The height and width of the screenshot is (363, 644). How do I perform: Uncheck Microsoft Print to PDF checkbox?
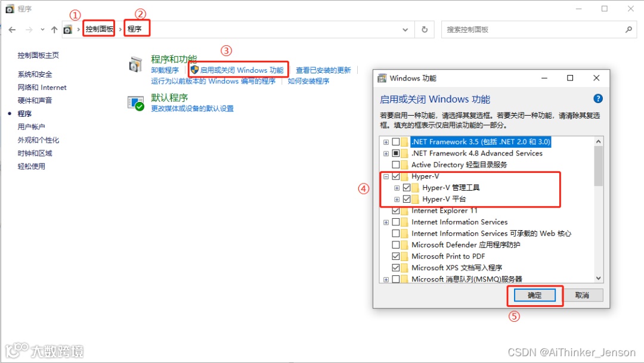(396, 257)
